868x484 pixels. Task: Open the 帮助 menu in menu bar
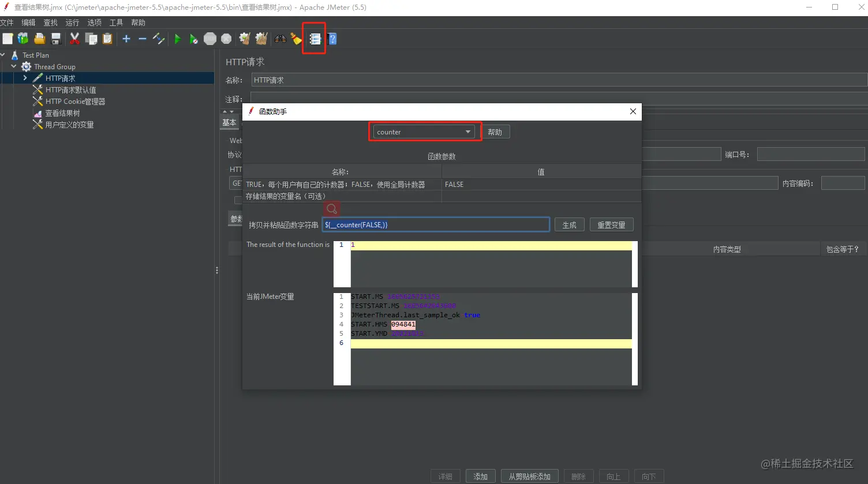tap(138, 22)
